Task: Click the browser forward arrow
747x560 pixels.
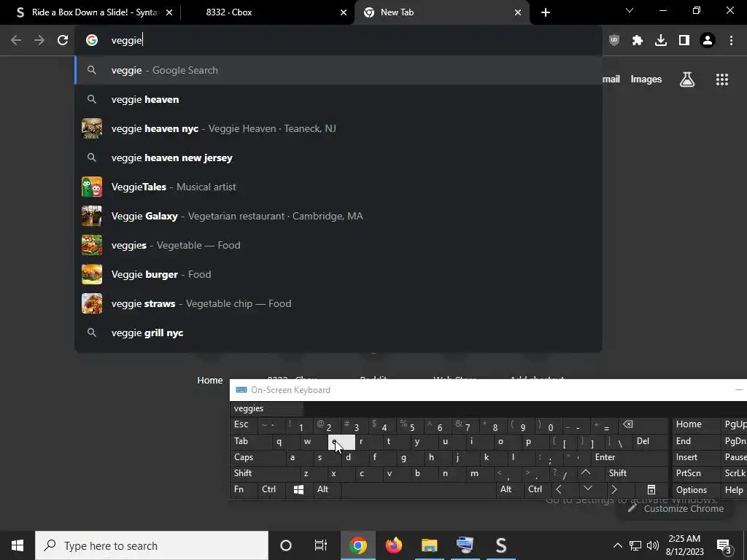Action: click(x=39, y=40)
